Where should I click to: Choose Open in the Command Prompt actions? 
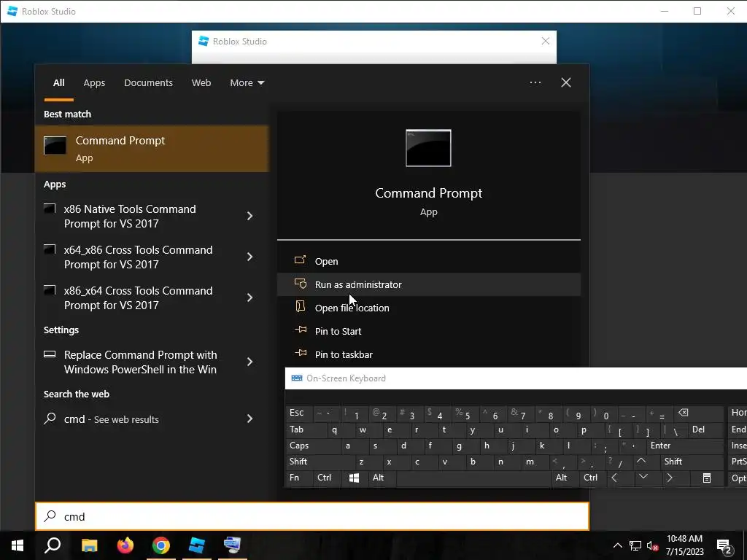point(428,261)
